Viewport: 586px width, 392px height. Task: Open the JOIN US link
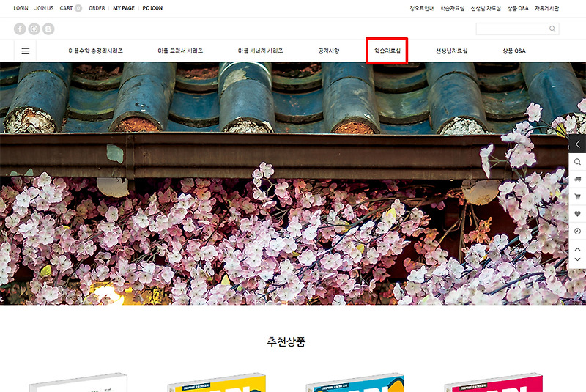pyautogui.click(x=44, y=8)
